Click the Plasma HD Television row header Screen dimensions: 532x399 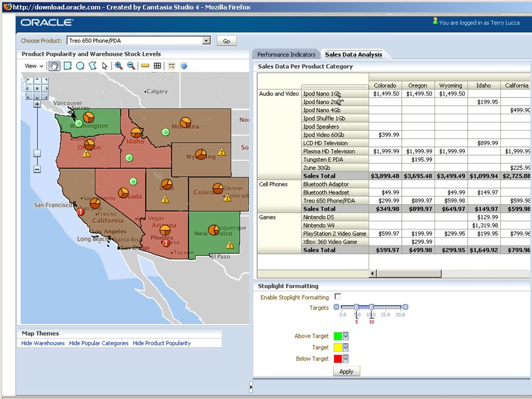(x=335, y=151)
